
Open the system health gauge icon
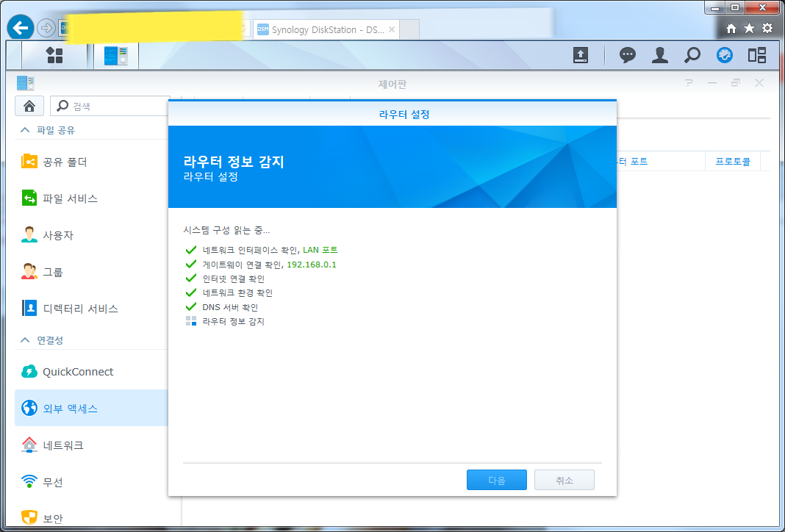(725, 55)
